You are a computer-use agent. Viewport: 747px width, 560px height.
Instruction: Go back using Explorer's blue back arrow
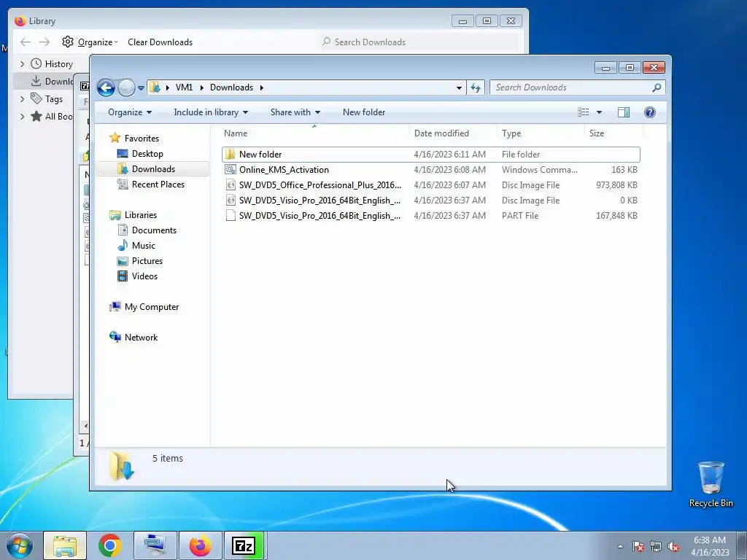tap(106, 87)
